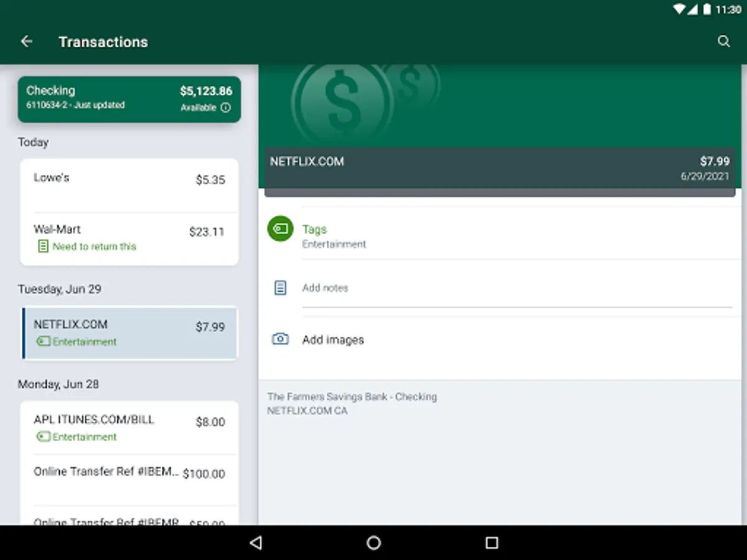Tap the info icon beside Available
Image resolution: width=747 pixels, height=560 pixels.
point(225,108)
